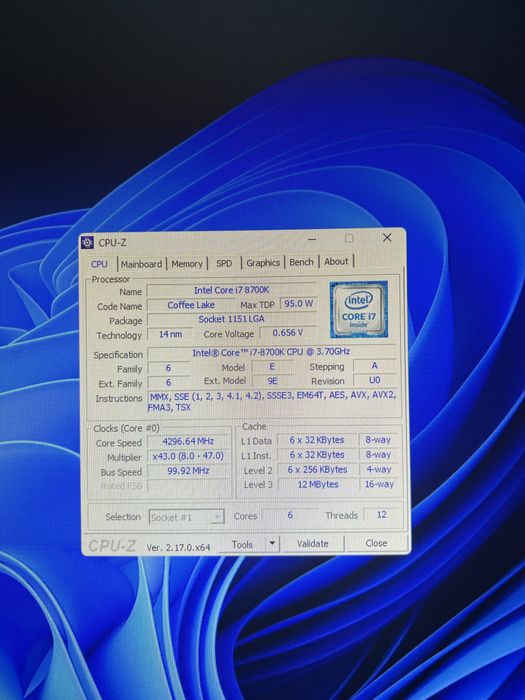Screen dimensions: 525x700
Task: Click the Level 3 associativity 16-way
Action: [379, 484]
